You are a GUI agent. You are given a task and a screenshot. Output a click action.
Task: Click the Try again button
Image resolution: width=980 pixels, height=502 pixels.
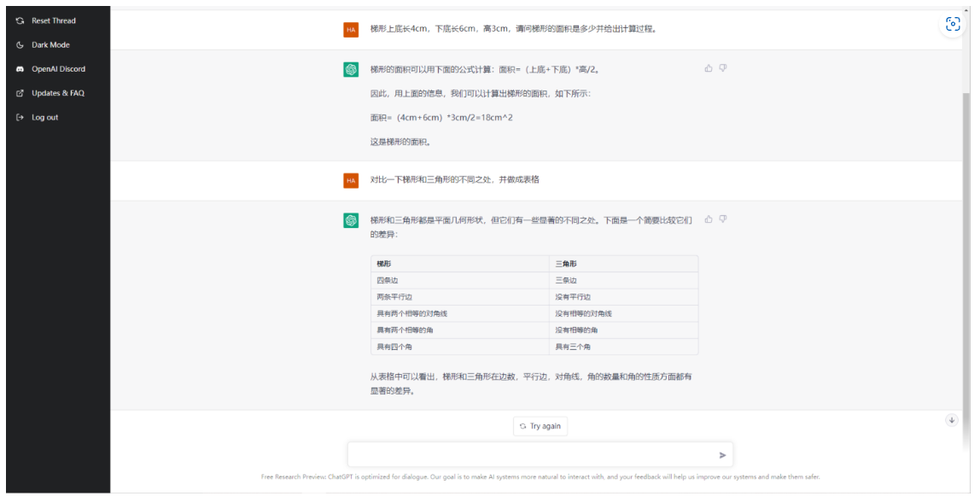tap(540, 426)
